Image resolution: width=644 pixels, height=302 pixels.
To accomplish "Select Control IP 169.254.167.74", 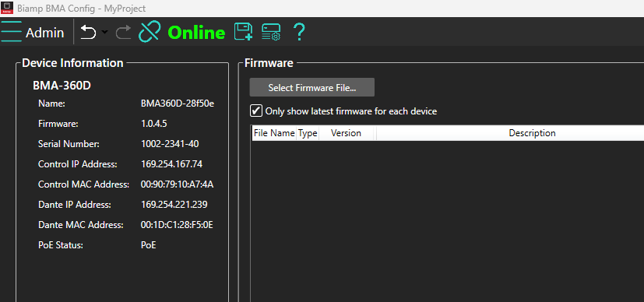I will 171,164.
